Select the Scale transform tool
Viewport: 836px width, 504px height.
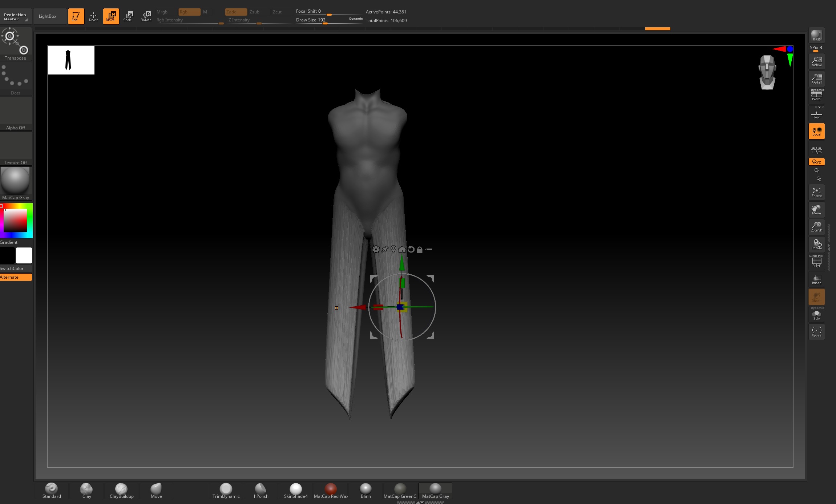pos(128,16)
